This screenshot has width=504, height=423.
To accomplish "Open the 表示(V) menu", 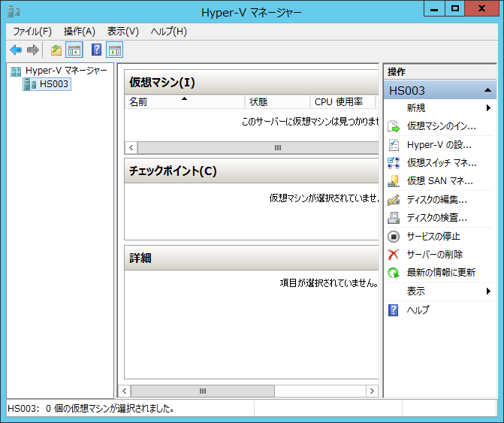I will [122, 32].
